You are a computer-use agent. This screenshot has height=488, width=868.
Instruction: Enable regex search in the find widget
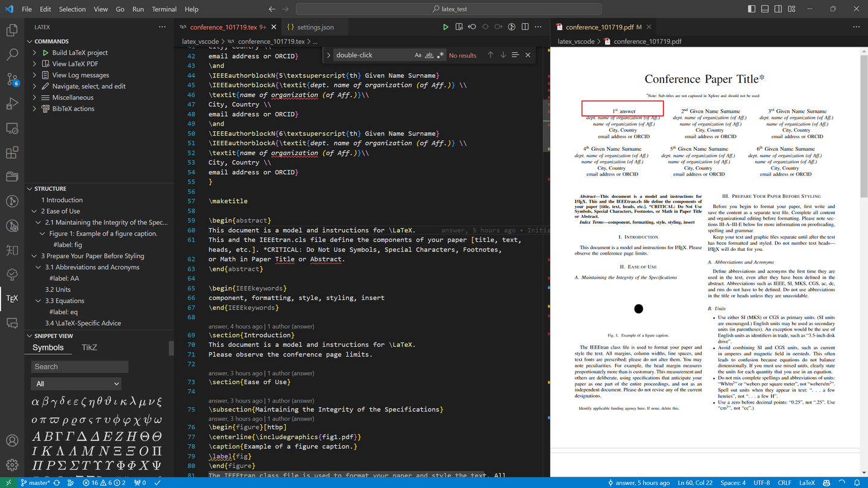440,55
